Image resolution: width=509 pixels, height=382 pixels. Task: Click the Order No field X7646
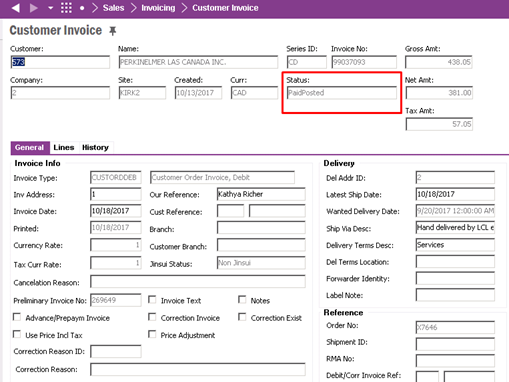[455, 327]
